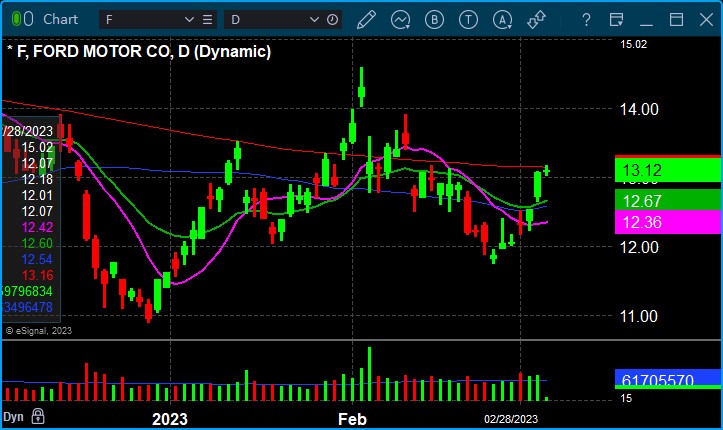Click the 12.60 green value in data window
This screenshot has height=430, width=723.
37,243
